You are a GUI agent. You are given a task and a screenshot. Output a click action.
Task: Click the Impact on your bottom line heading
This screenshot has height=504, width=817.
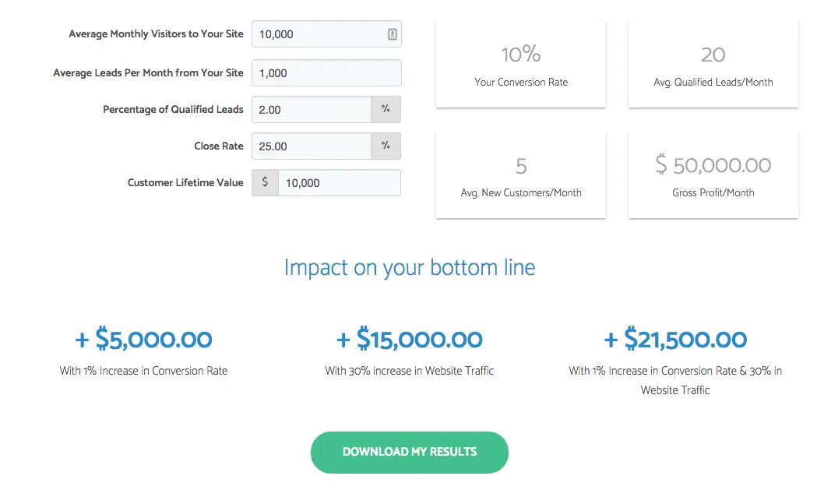pyautogui.click(x=410, y=268)
